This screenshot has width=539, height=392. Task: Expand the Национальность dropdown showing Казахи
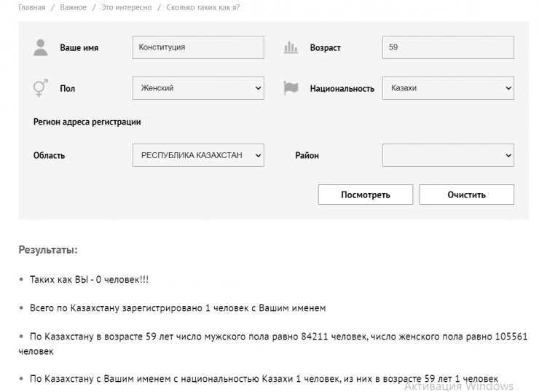click(448, 88)
